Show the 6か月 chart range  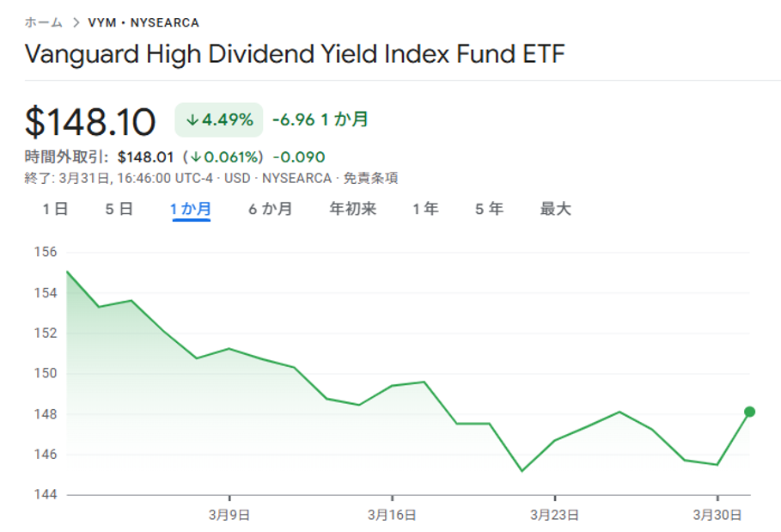(x=271, y=209)
